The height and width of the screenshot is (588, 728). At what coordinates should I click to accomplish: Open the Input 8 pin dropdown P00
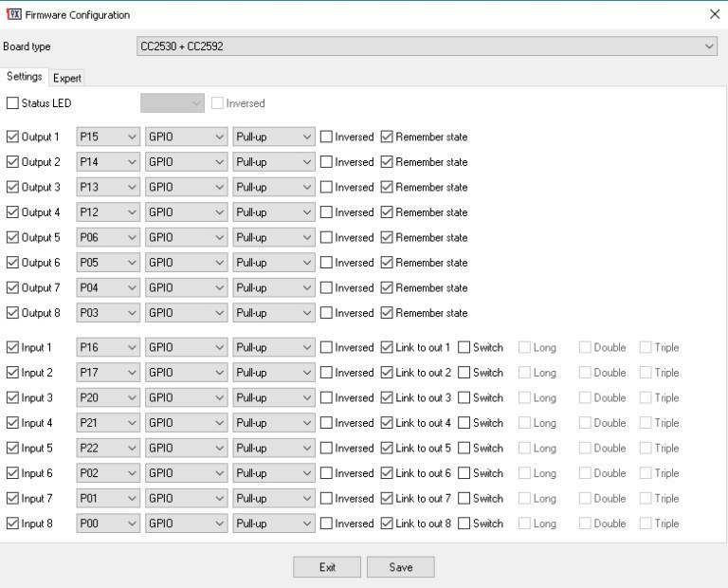click(108, 523)
